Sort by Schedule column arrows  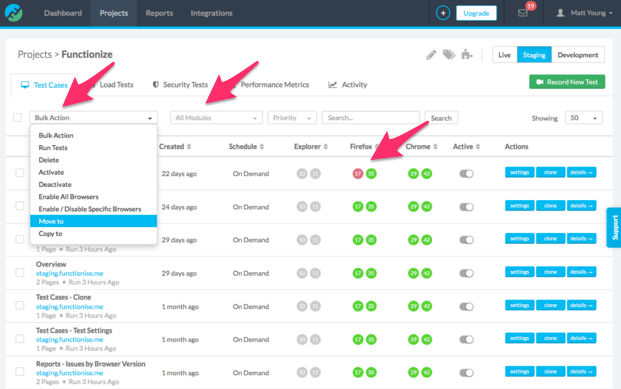coord(262,147)
